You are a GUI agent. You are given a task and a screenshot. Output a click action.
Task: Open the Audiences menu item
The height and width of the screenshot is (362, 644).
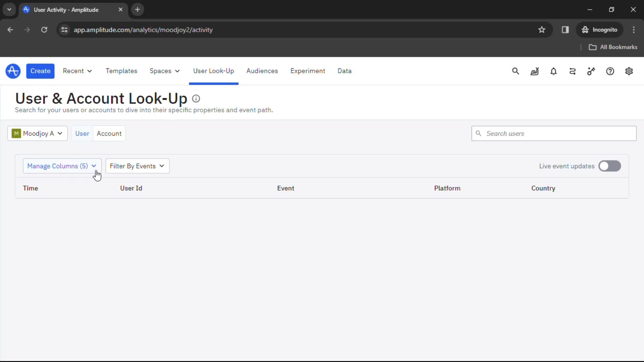point(262,71)
